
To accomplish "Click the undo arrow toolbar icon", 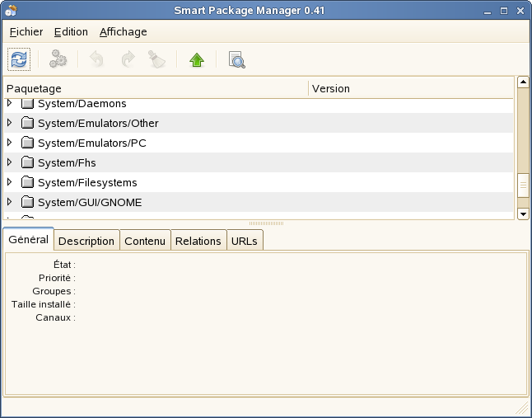I will (97, 59).
